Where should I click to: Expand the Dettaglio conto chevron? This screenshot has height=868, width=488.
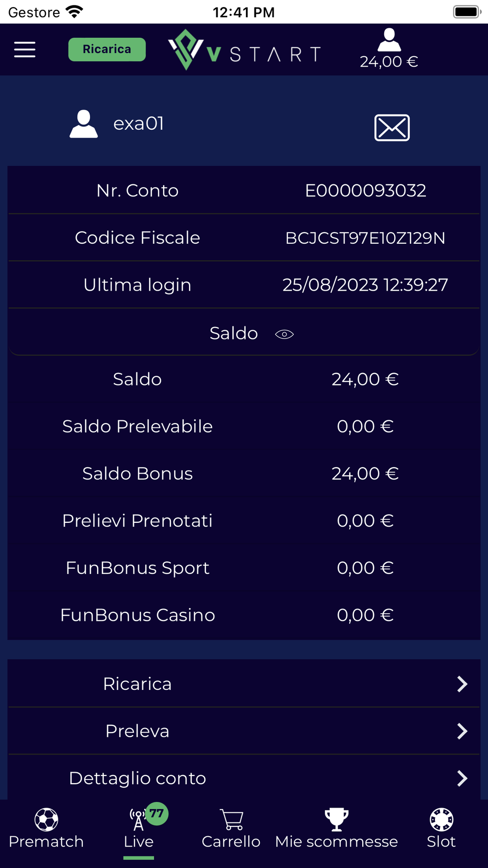pyautogui.click(x=462, y=778)
